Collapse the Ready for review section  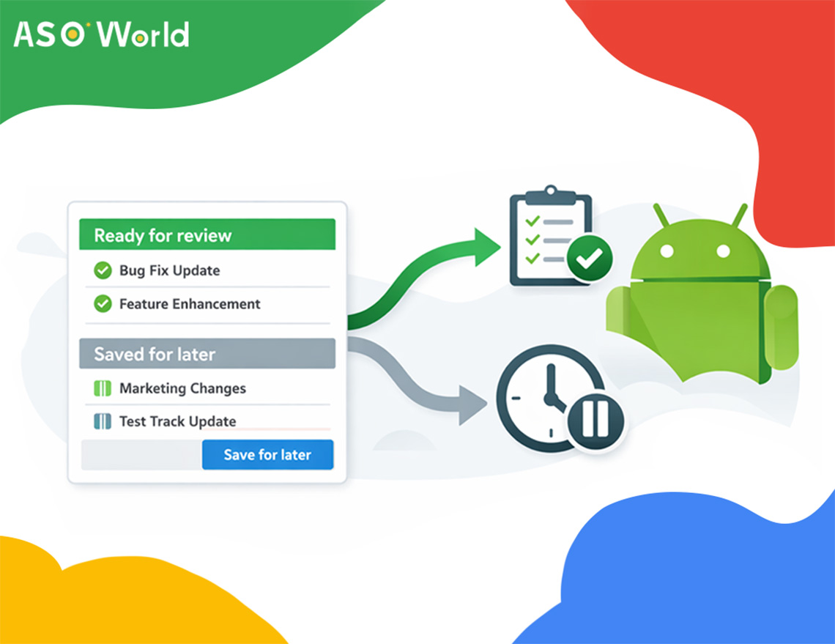click(207, 235)
